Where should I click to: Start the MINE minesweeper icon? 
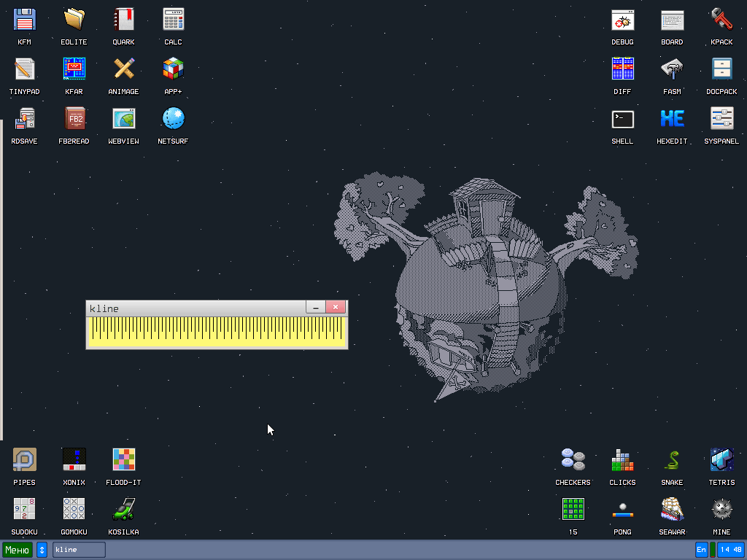pyautogui.click(x=721, y=510)
